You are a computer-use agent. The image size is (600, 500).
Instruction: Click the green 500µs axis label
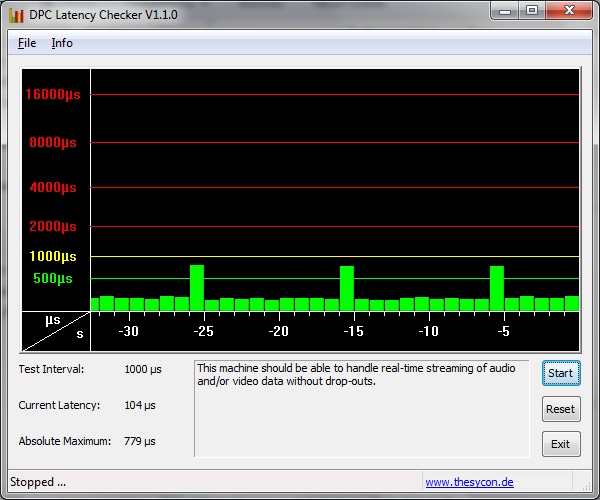53,279
